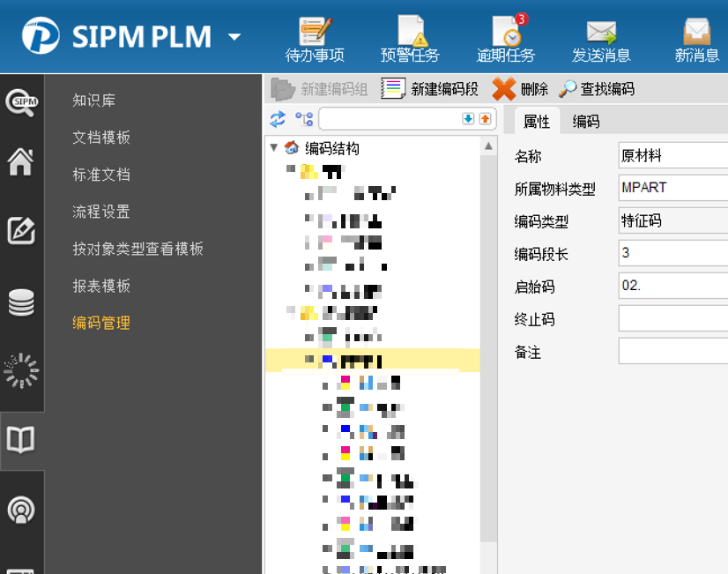Select the open book sidebar icon
Screen dimensions: 728x574
coord(21,439)
